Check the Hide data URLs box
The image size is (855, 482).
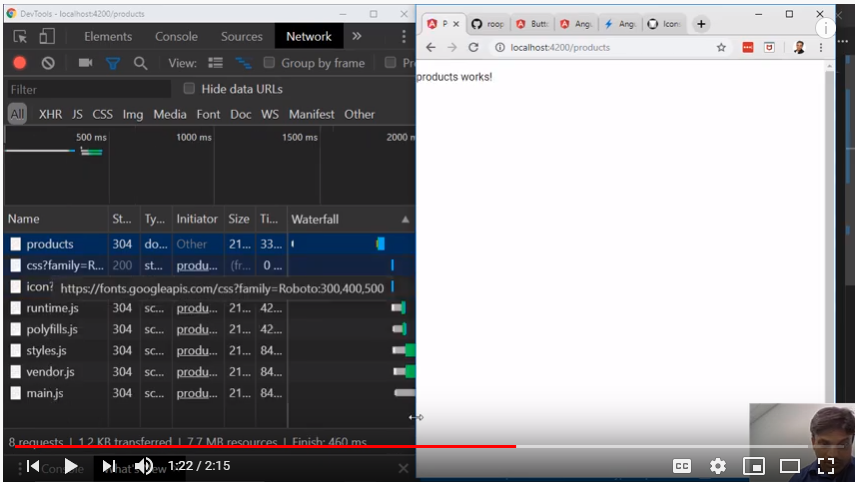[x=189, y=89]
